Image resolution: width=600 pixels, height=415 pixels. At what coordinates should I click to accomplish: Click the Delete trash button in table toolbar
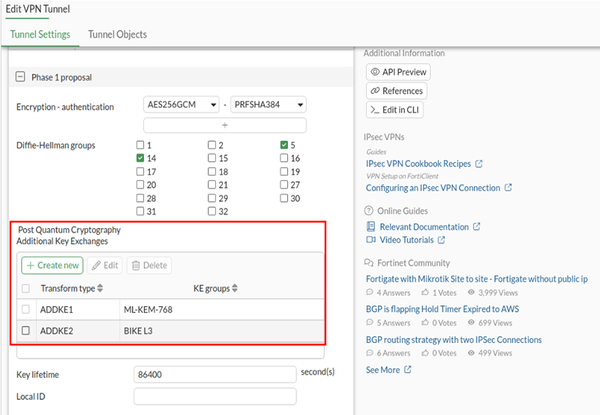[149, 265]
